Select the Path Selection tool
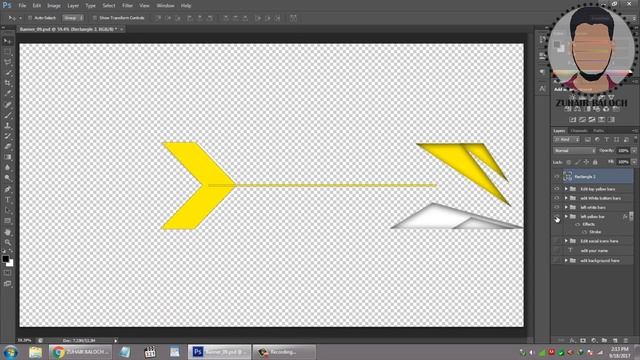This screenshot has width=640, height=360. [7, 210]
